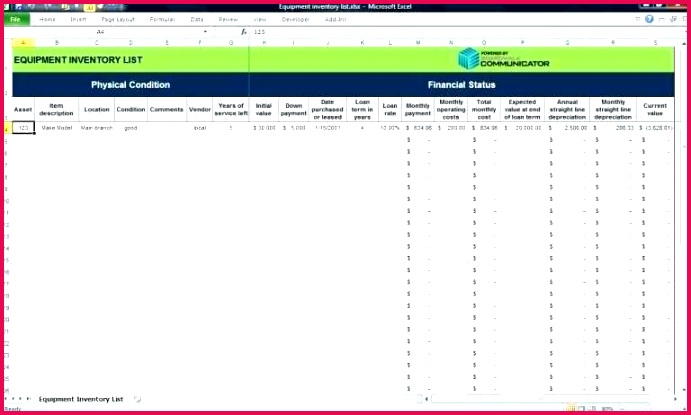The image size is (691, 415).
Task: Click the Financial Status section header
Action: tap(461, 85)
